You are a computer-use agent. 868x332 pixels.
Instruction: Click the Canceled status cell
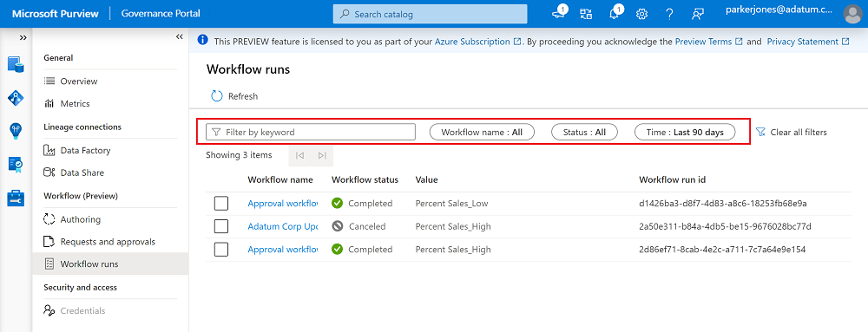click(358, 226)
